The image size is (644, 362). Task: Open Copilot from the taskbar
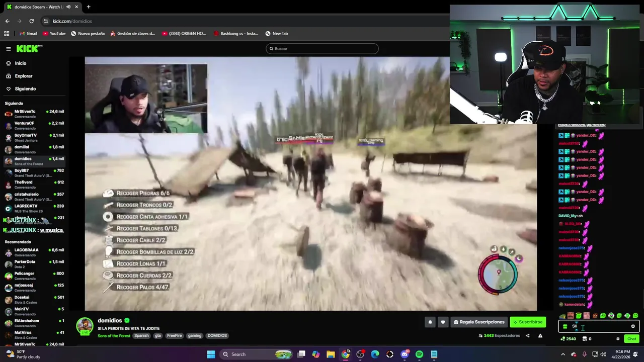pyautogui.click(x=316, y=354)
